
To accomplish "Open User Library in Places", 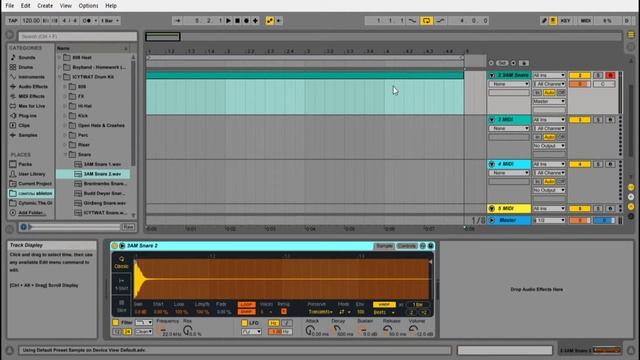I will pyautogui.click(x=31, y=174).
